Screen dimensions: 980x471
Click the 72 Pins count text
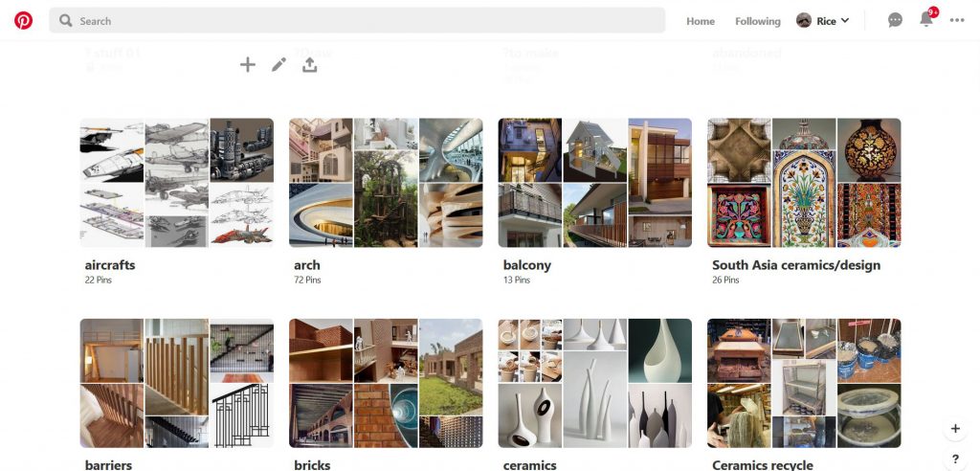[x=307, y=280]
